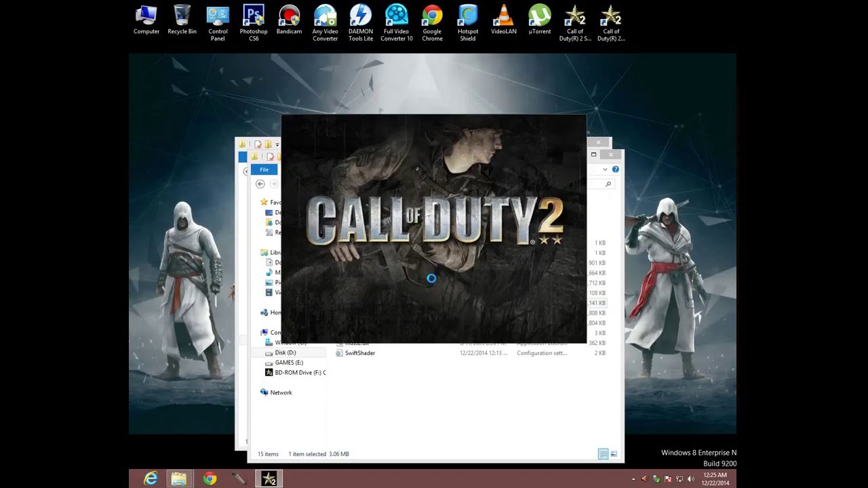Open the Computer desktop icon
This screenshot has height=488, width=868.
(x=146, y=20)
